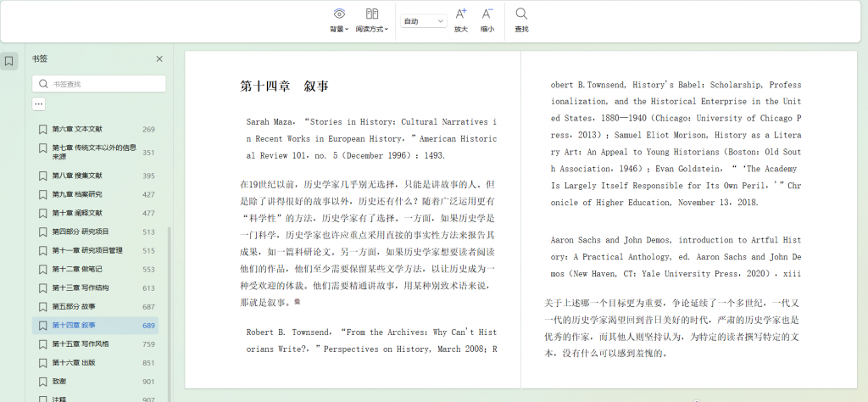Click bookmark icon beside 第七章 传统文本以外的信息来源

pyautogui.click(x=42, y=148)
